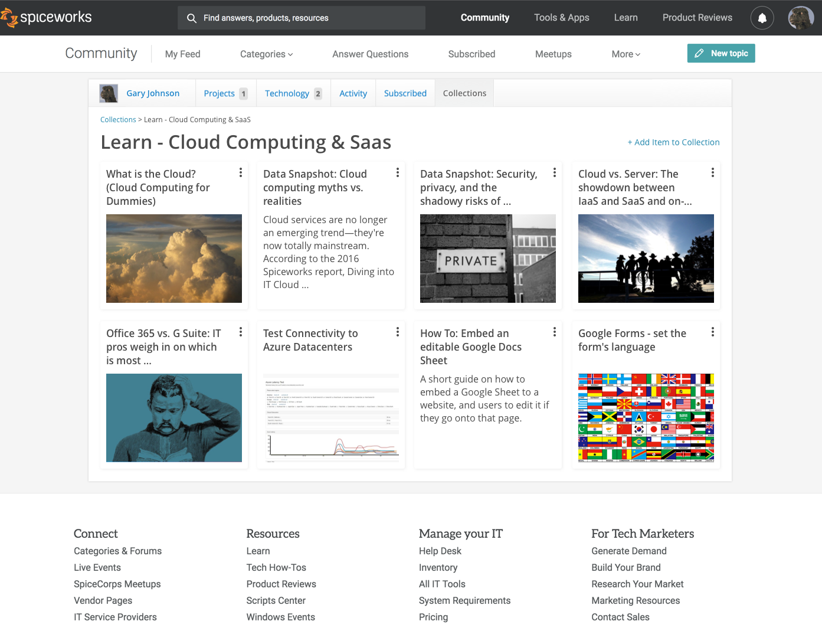Open Product Reviews in top navigation
The image size is (822, 644).
[x=697, y=18]
